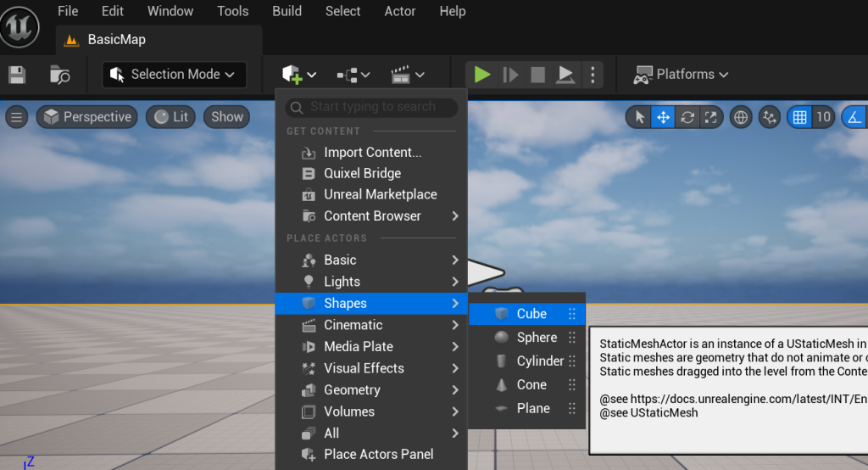
Task: Open play options three-dot menu
Action: pyautogui.click(x=593, y=75)
